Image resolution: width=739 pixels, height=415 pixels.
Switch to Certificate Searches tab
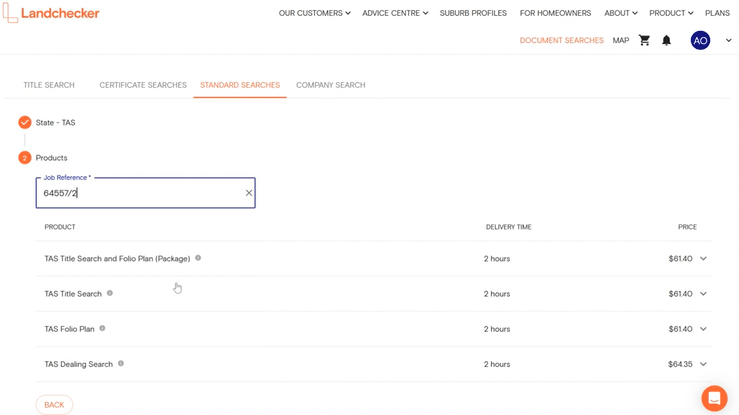(x=143, y=85)
